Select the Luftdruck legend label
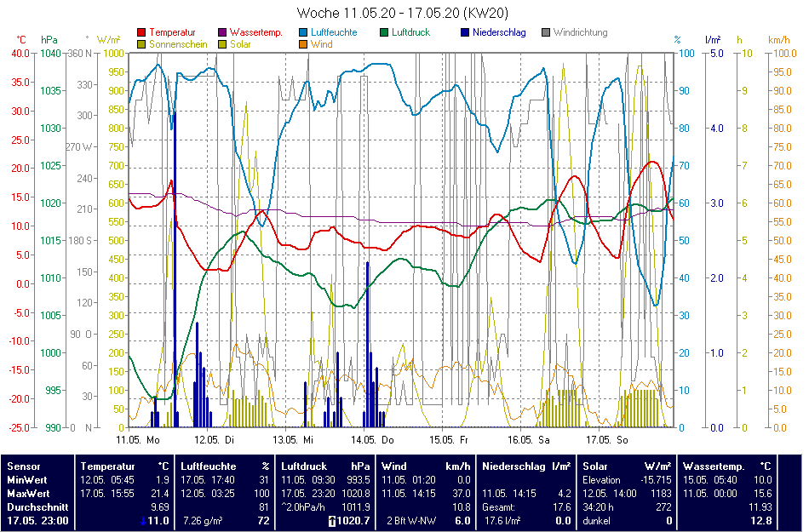This screenshot has height=532, width=809. (x=410, y=32)
